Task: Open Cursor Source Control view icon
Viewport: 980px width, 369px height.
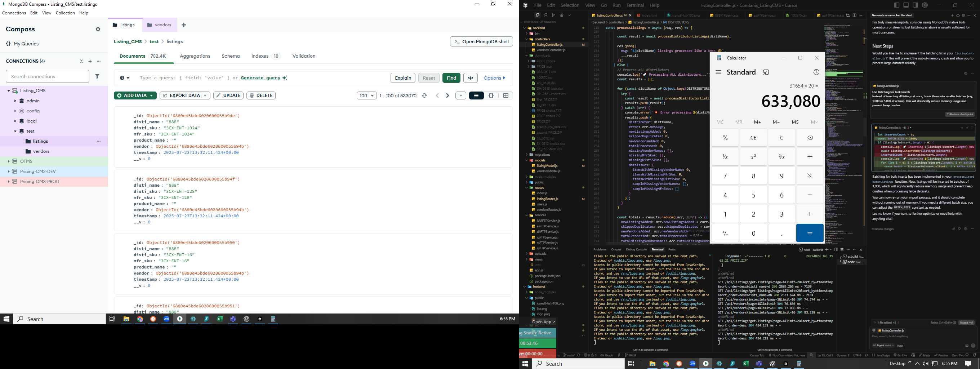Action: (553, 15)
